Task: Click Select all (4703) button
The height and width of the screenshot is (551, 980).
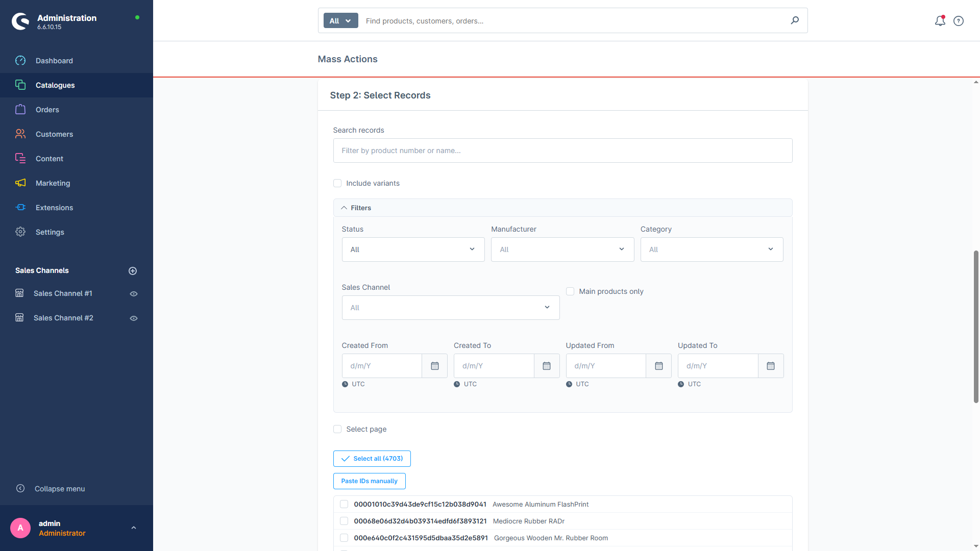Action: 372,459
